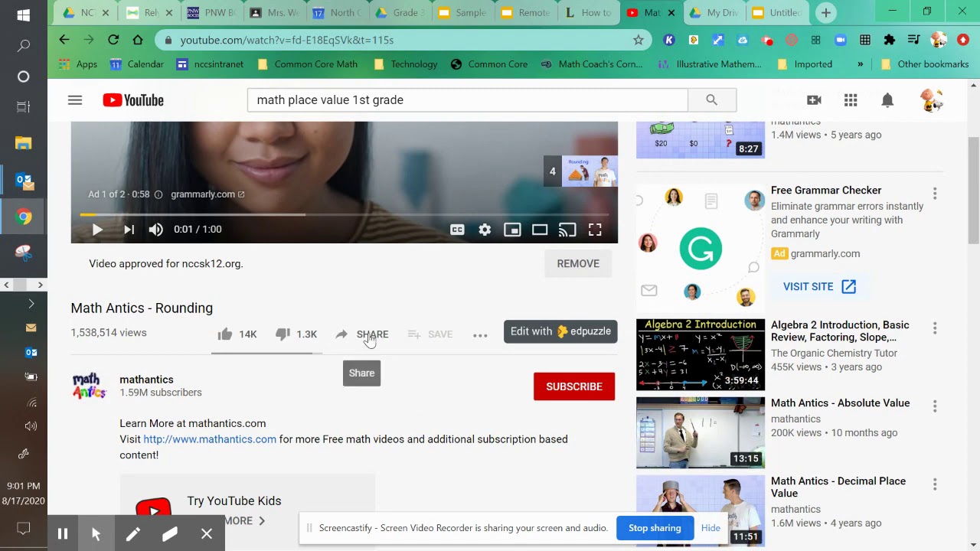
Task: Subscribe to the mathantics channel
Action: coord(574,386)
